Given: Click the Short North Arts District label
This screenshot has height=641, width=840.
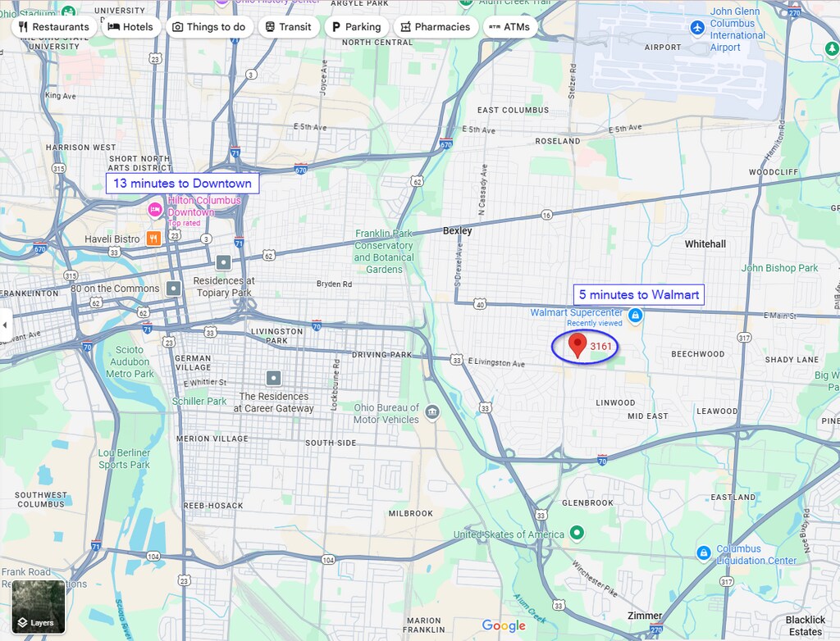Looking at the screenshot, I should (x=139, y=163).
